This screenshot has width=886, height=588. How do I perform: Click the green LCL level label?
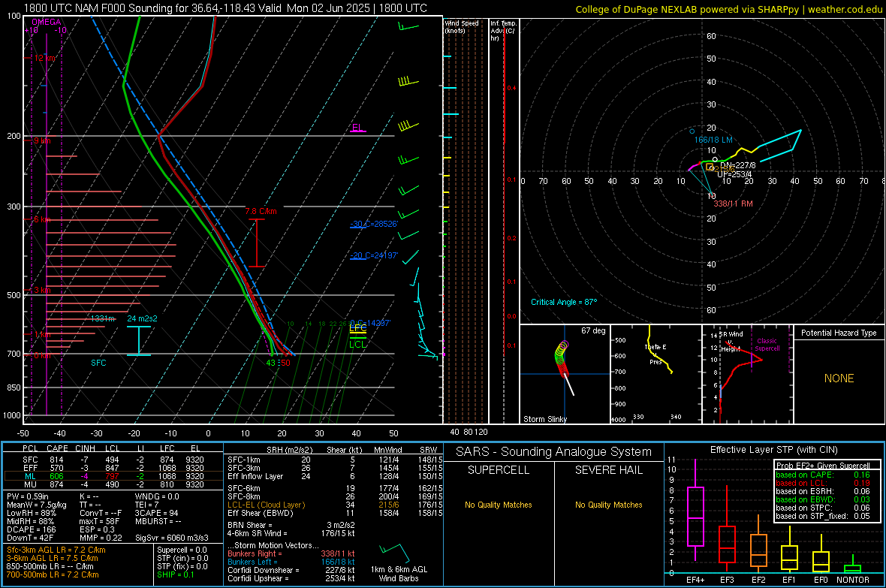tap(357, 345)
